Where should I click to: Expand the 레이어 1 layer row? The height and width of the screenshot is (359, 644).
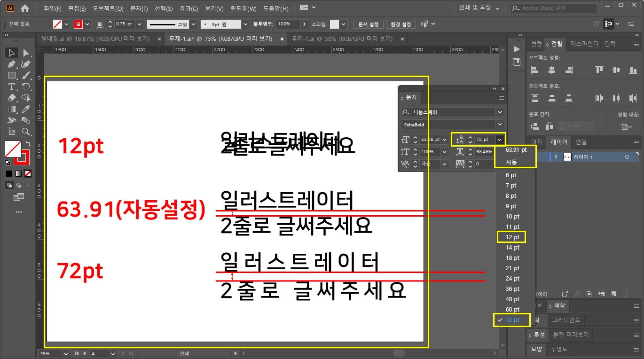tap(556, 157)
